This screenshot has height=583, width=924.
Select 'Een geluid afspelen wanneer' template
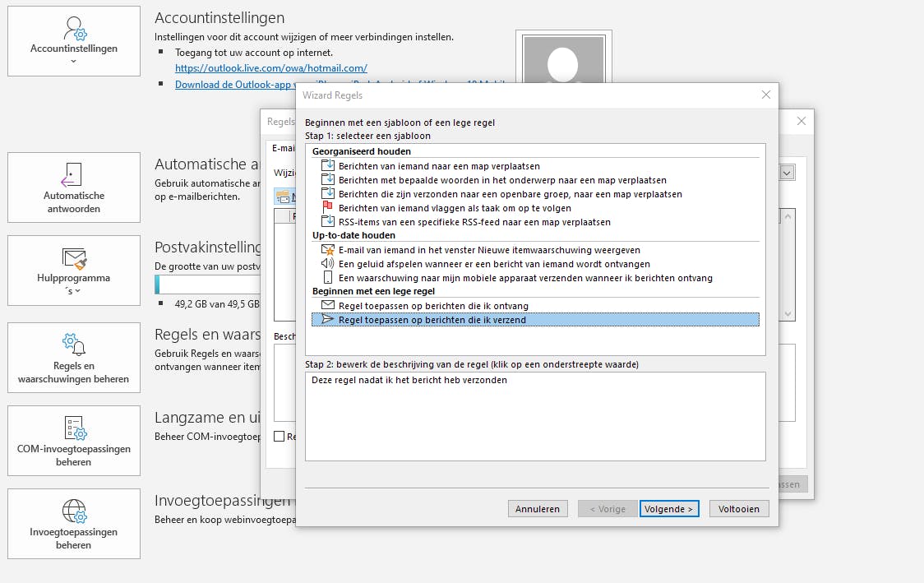(494, 264)
